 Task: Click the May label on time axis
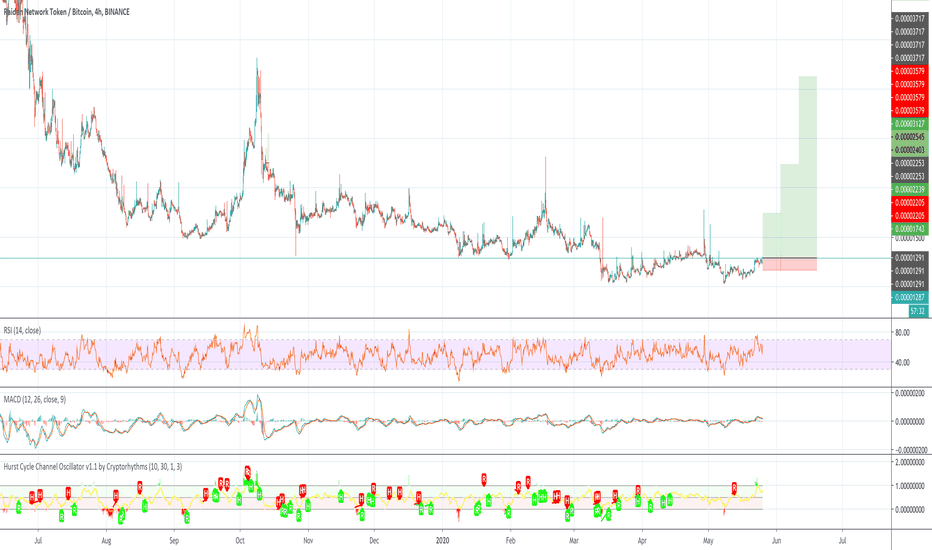708,540
